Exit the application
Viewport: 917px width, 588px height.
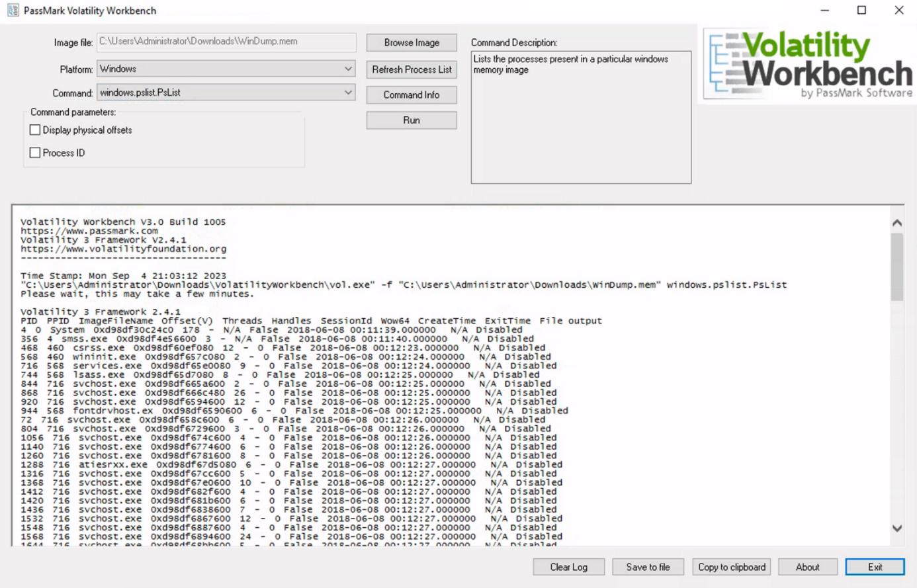click(x=875, y=567)
